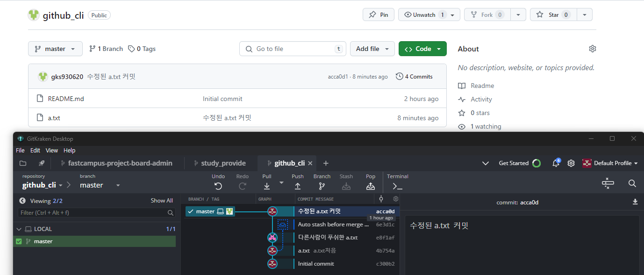Viewport: 644px width, 275px height.
Task: Open the 4 Commits history link
Action: 414,76
